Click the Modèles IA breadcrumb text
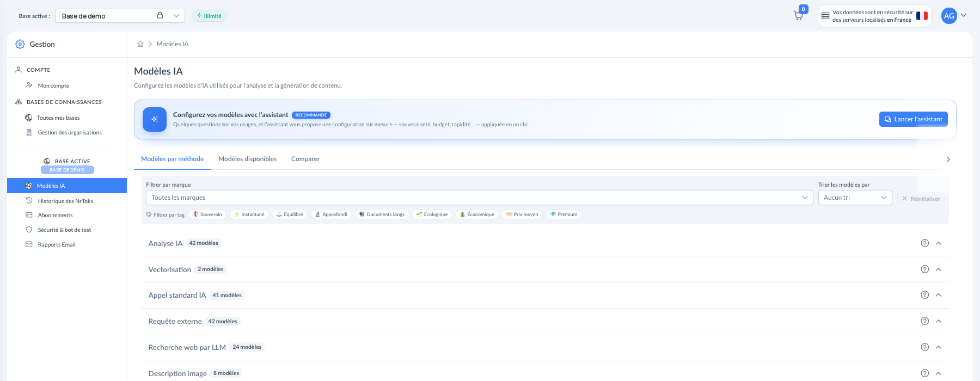Viewport: 980px width, 381px height. [173, 44]
